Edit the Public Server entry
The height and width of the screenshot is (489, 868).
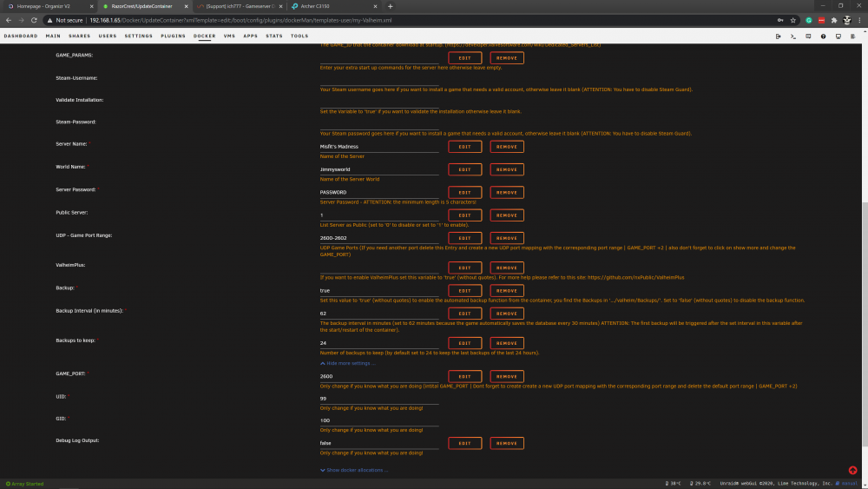point(465,215)
